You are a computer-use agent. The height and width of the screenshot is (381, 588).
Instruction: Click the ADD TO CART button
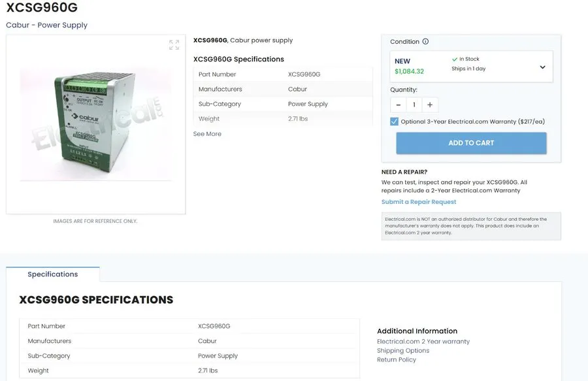pos(471,143)
